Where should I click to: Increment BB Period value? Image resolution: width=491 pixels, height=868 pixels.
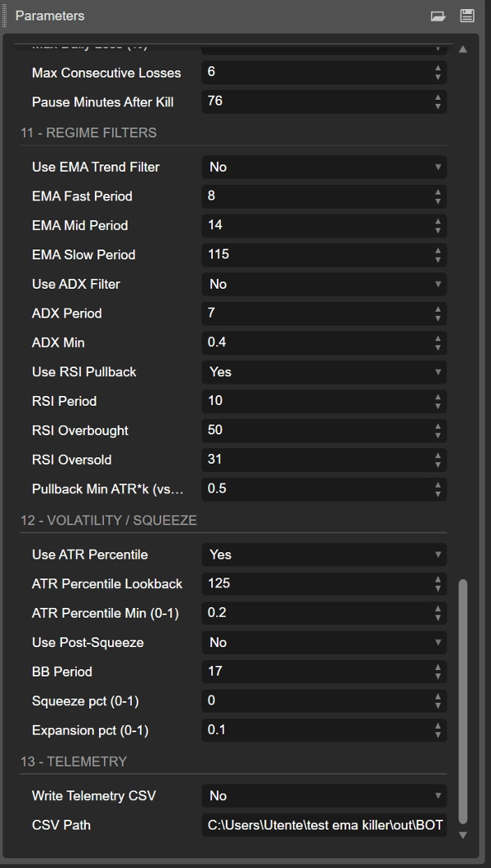(439, 668)
